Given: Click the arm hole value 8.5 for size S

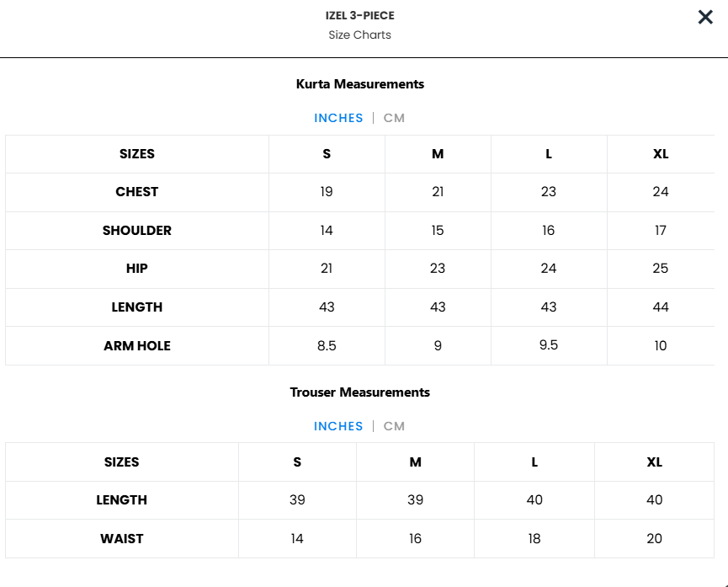Looking at the screenshot, I should pyautogui.click(x=327, y=346).
